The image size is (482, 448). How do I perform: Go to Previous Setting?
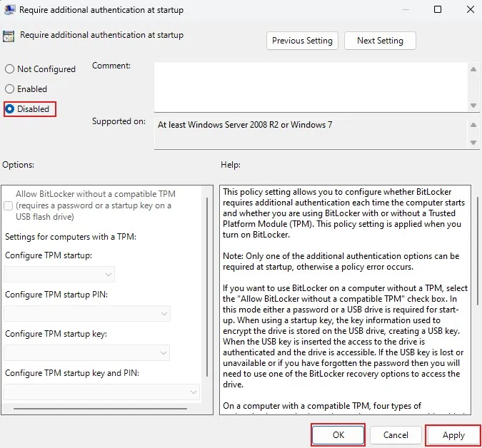click(x=302, y=41)
